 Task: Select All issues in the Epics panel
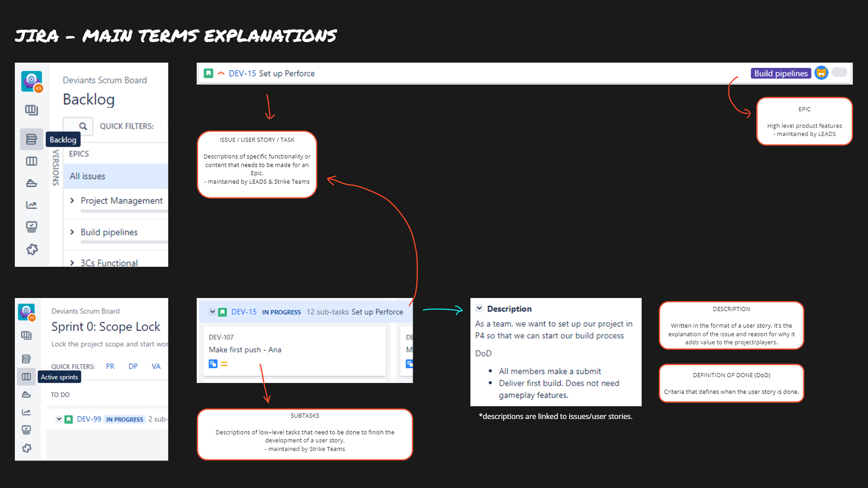pyautogui.click(x=87, y=176)
